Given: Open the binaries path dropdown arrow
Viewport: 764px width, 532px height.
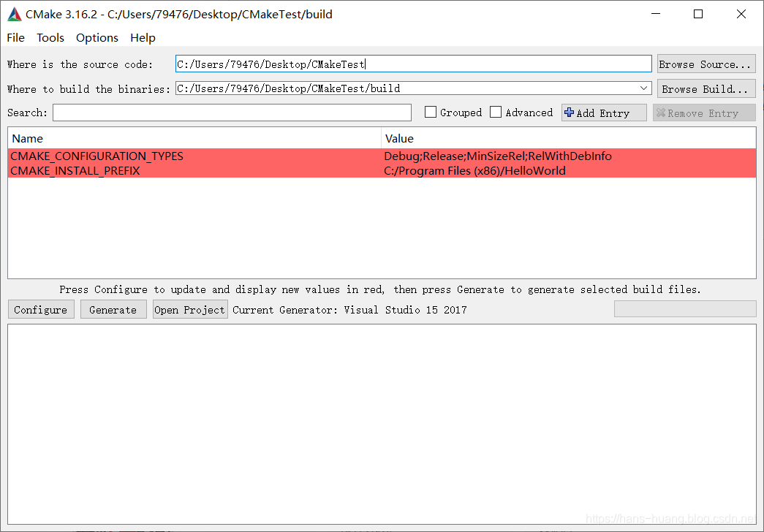Looking at the screenshot, I should [x=645, y=88].
